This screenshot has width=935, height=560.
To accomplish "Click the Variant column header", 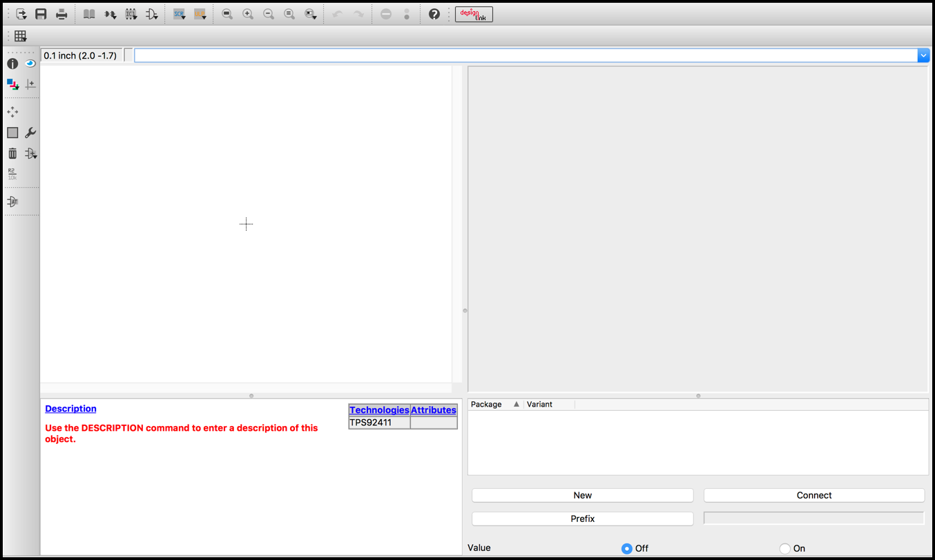I will click(x=549, y=404).
